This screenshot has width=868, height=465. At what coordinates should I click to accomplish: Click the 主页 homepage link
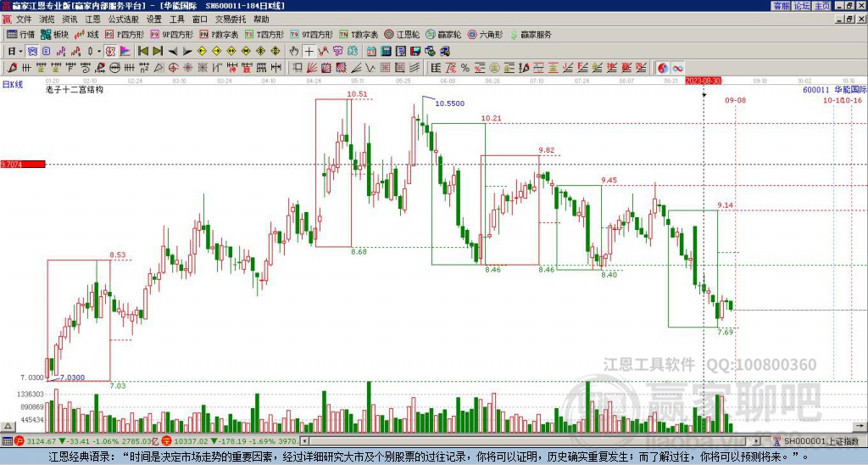pyautogui.click(x=821, y=6)
